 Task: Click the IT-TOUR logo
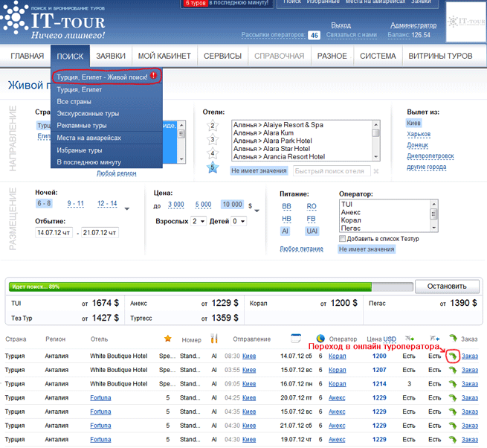[x=53, y=21]
